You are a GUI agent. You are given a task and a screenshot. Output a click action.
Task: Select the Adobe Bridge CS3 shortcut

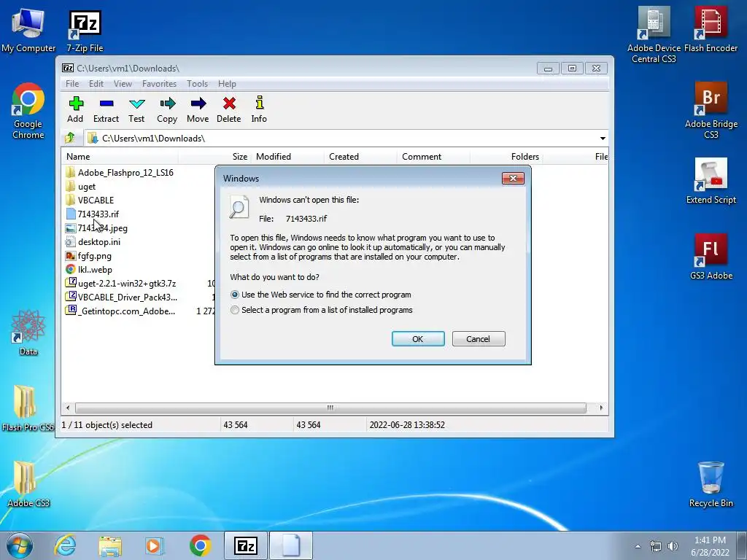click(711, 111)
